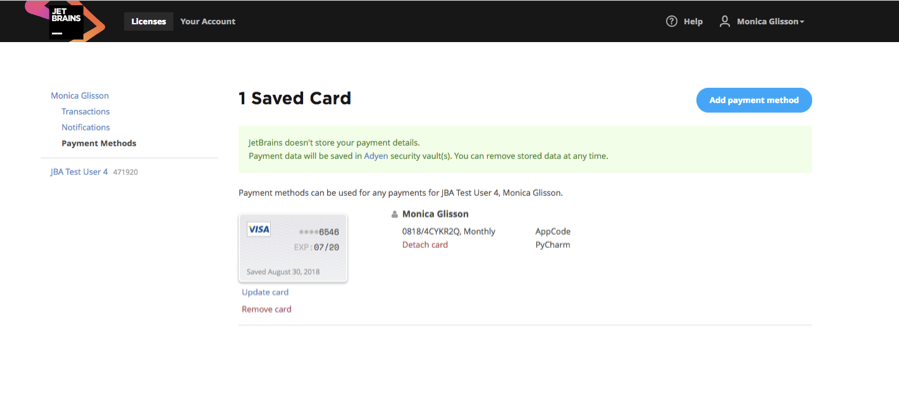Click the person icon beside Monica Glisson
This screenshot has width=899, height=407.
point(395,214)
